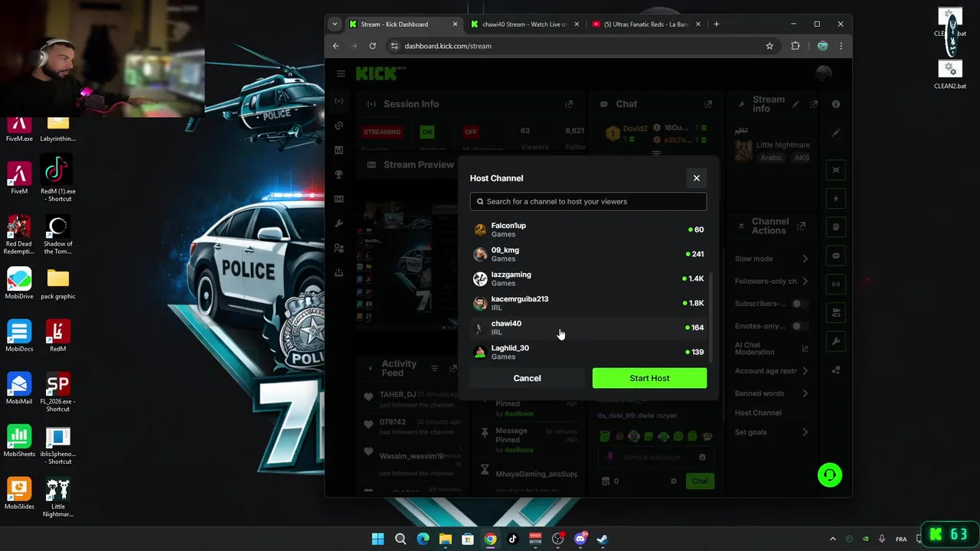Pop out the Session Info panel
This screenshot has height=551, width=980.
tap(569, 104)
